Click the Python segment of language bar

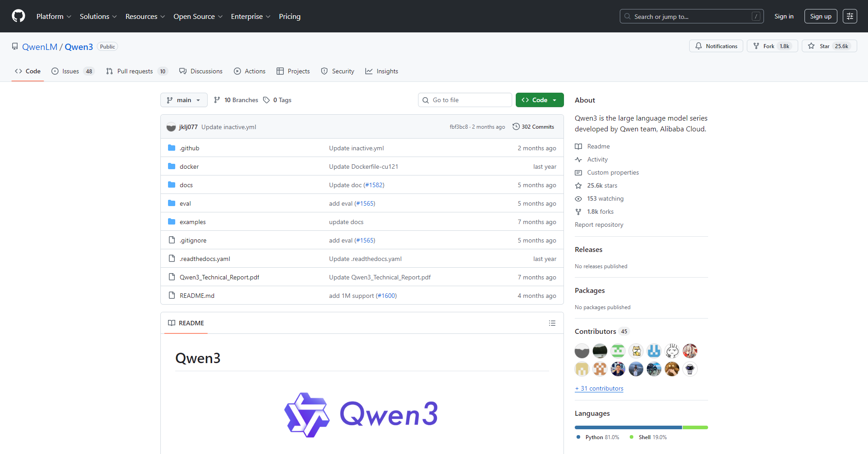[x=628, y=427]
